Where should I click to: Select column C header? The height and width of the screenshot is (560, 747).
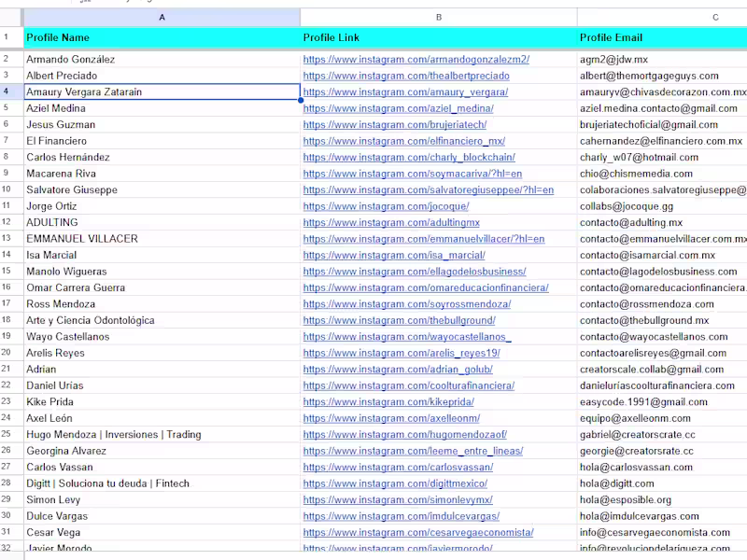click(x=662, y=17)
